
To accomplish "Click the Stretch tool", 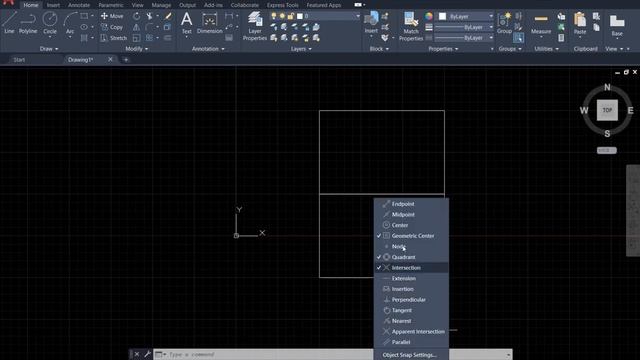I will (114, 38).
